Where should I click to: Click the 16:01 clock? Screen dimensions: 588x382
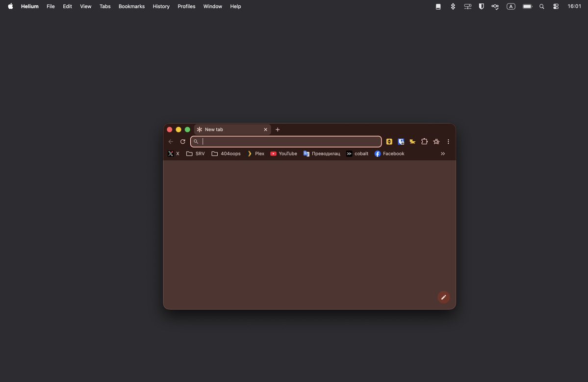tap(574, 6)
